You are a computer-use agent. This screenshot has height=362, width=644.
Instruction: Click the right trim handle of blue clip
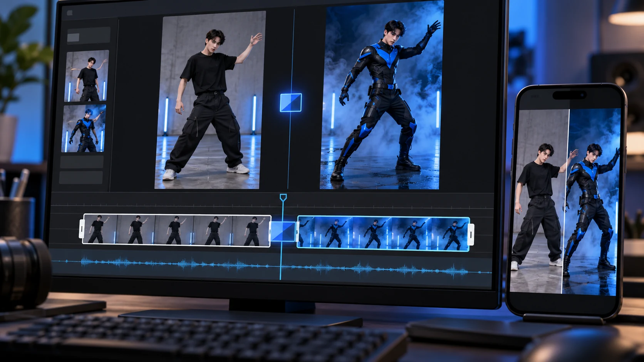[x=471, y=234]
